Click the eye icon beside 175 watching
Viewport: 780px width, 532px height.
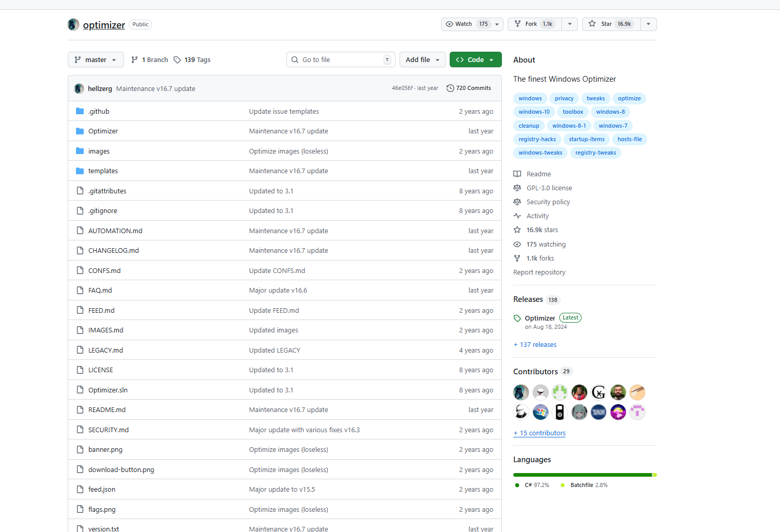click(x=517, y=245)
